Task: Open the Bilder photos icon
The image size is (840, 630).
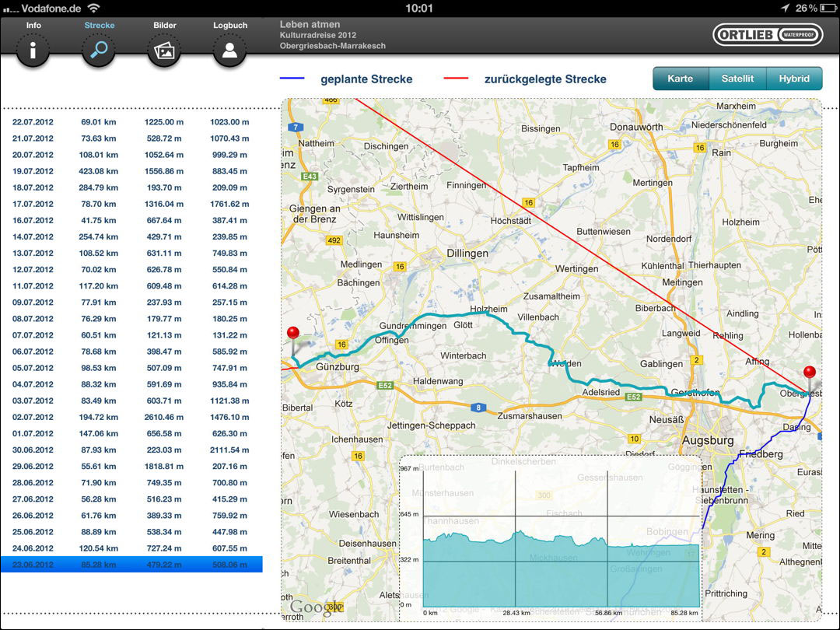Action: click(x=164, y=51)
